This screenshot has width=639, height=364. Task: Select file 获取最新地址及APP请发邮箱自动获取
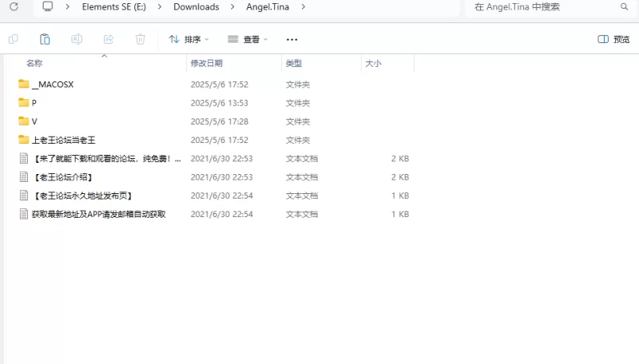pos(99,214)
